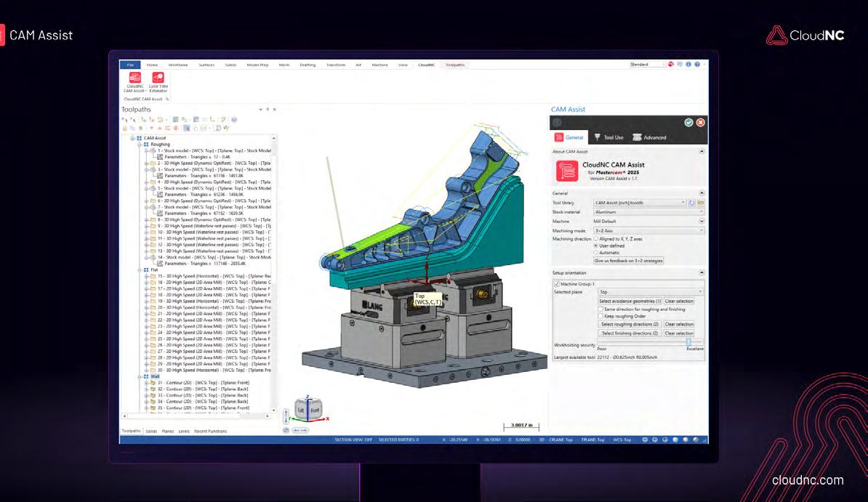
Task: Click Clear selection beside avoidance geometries
Action: point(679,301)
